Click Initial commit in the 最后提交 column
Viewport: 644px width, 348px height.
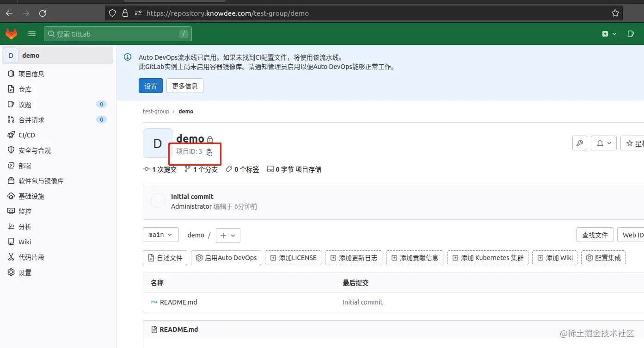pos(362,302)
